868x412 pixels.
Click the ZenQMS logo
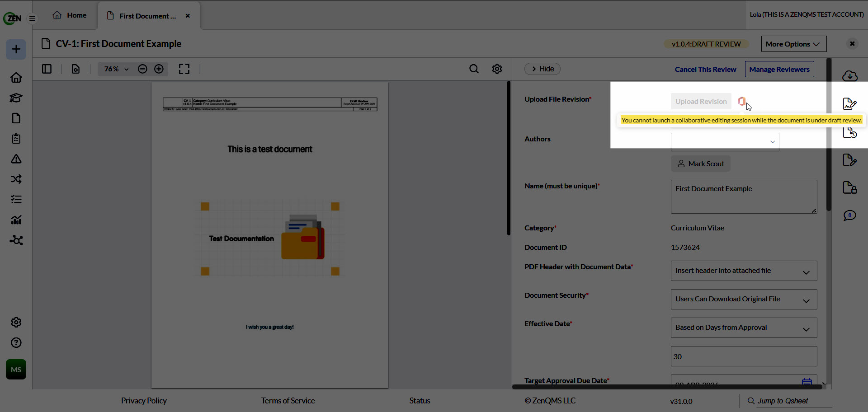click(x=12, y=18)
